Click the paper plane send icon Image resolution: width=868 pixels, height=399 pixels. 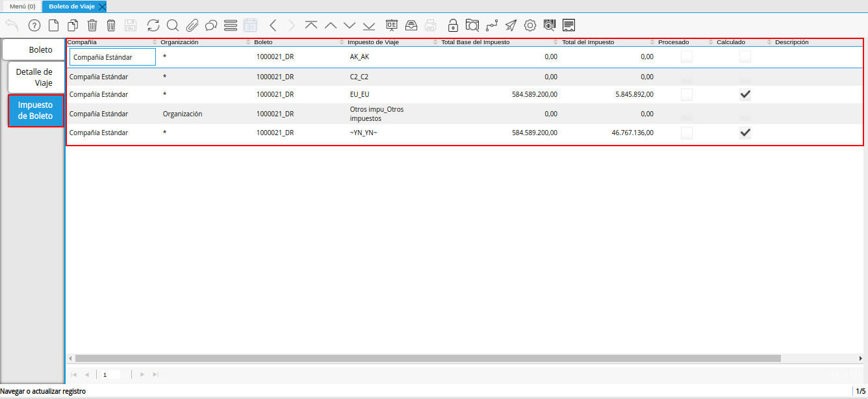511,25
